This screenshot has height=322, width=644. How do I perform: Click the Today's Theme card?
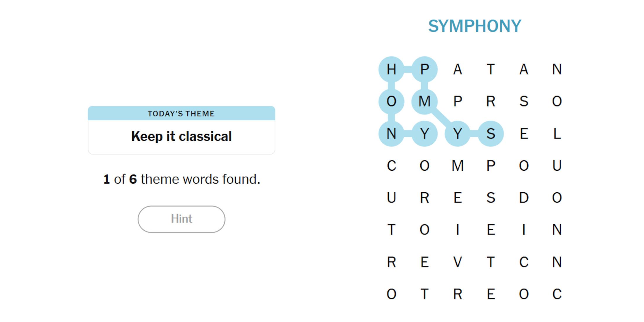(181, 130)
